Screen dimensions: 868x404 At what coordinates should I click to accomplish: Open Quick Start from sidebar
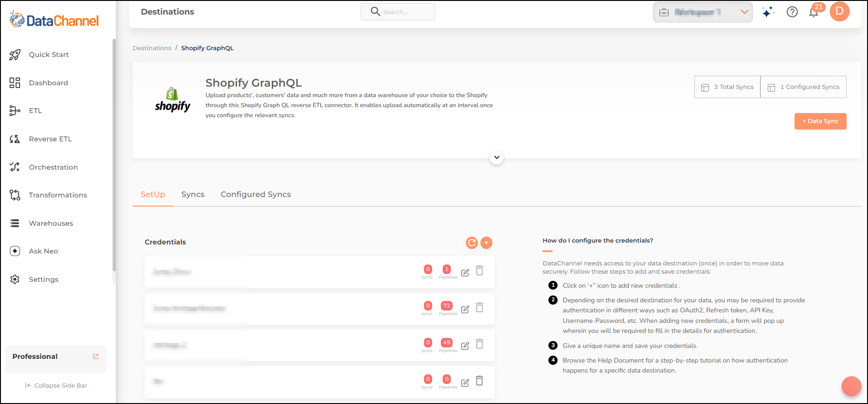(49, 55)
